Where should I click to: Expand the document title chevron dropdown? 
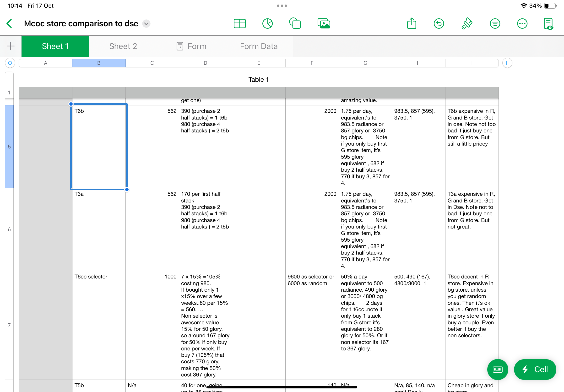[146, 24]
